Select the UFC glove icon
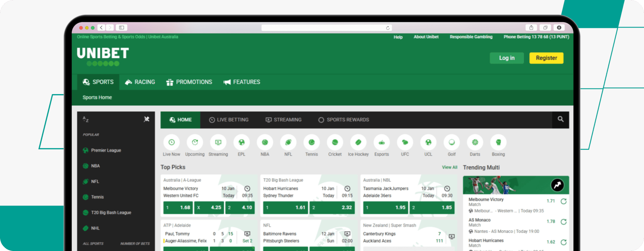644x251 pixels. click(x=405, y=142)
